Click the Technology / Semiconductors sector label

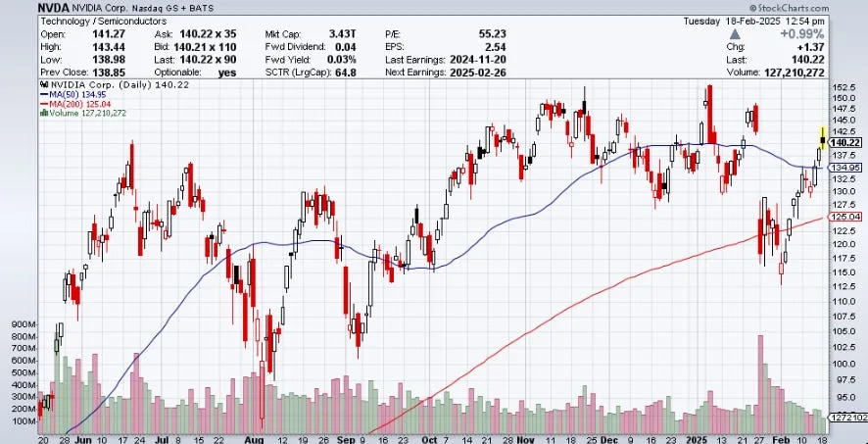104,21
